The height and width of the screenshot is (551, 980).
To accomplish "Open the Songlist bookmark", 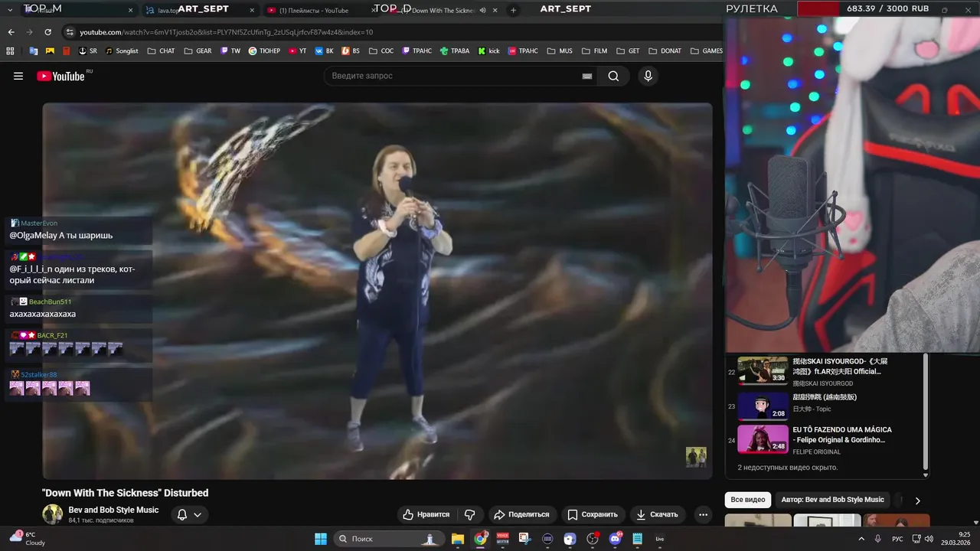I will click(122, 51).
